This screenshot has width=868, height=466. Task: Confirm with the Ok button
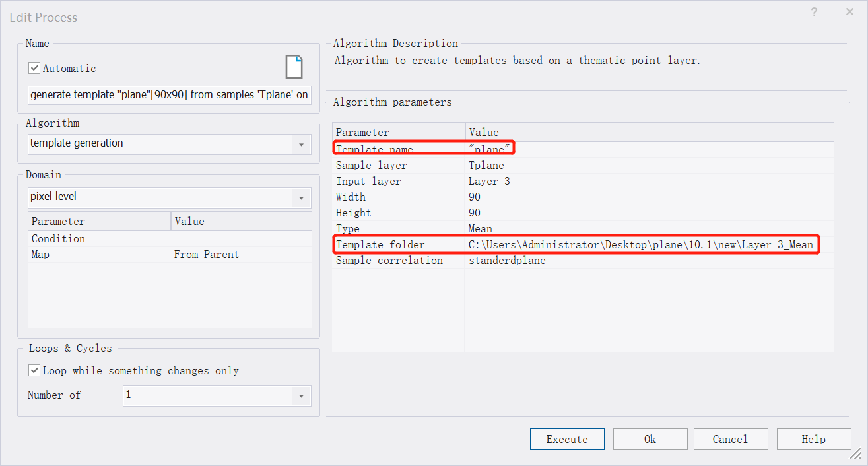650,439
